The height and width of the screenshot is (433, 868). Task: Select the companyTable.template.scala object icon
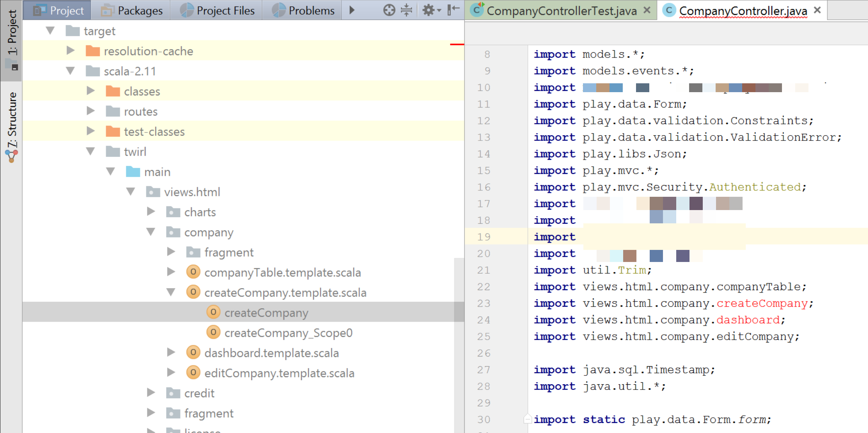pos(193,272)
